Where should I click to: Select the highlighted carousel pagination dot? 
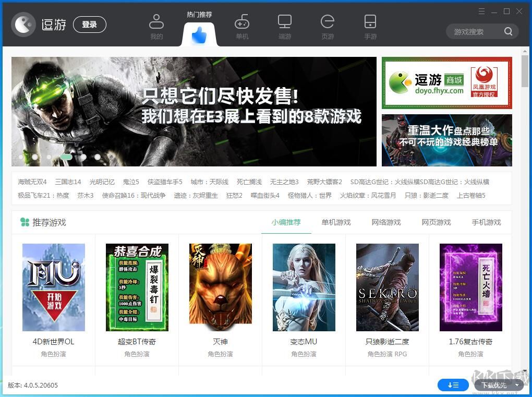pos(66,157)
